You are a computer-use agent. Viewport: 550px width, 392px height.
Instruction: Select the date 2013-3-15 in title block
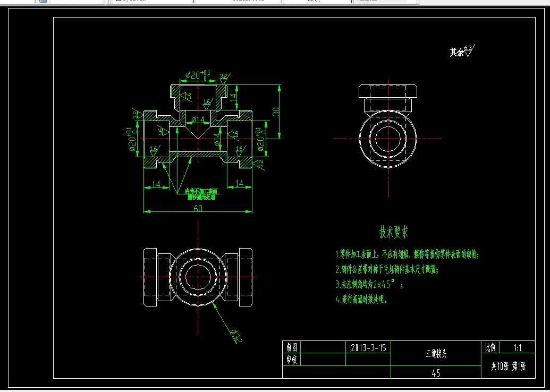point(368,347)
